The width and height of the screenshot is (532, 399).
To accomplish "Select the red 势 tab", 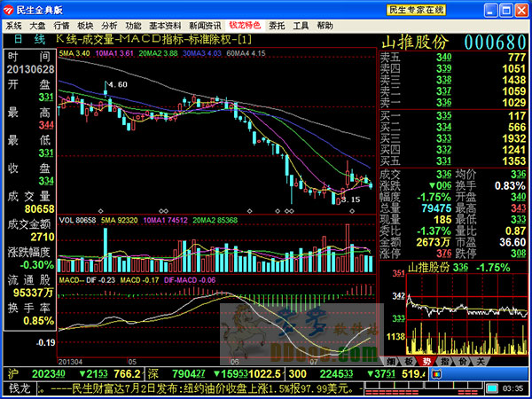I will point(426,361).
